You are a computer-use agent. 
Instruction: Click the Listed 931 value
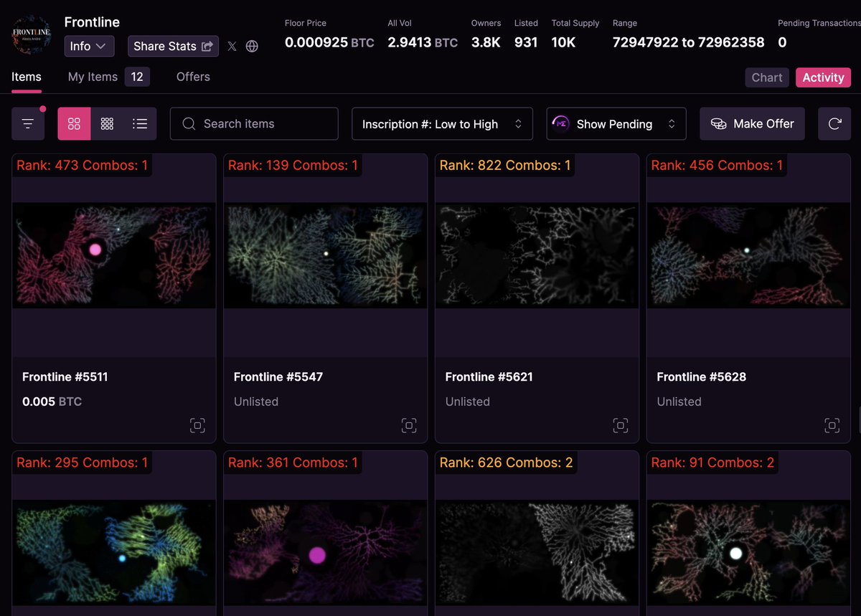[526, 42]
